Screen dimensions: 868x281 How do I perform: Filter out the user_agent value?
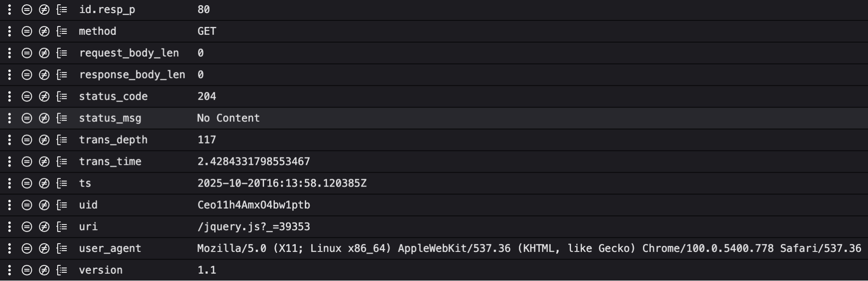tap(44, 248)
